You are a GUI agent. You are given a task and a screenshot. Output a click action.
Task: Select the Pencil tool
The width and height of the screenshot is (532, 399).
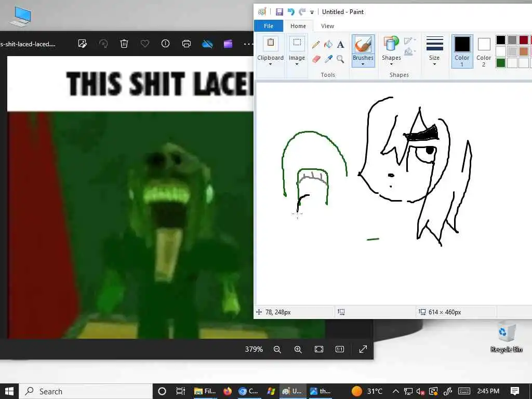(316, 45)
